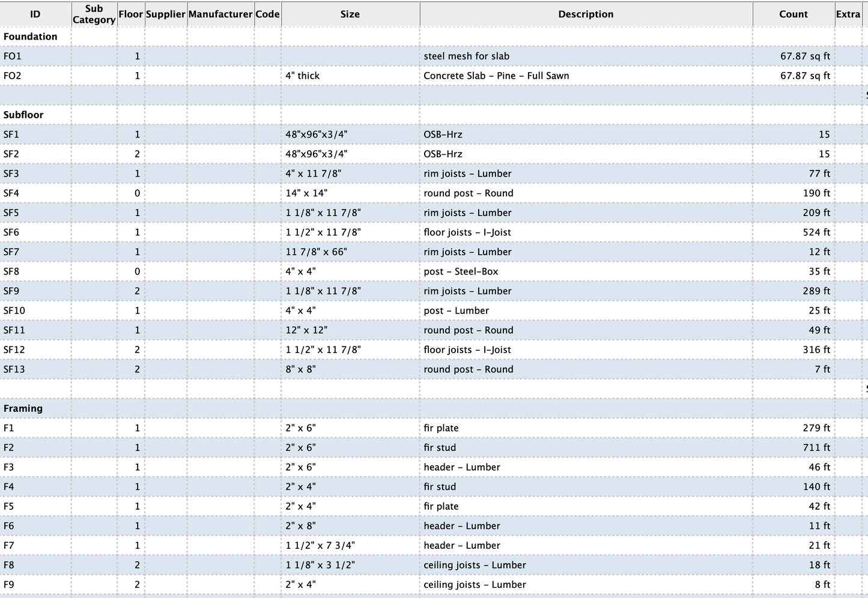
Task: Click the '711 ft' count cell
Action: pyautogui.click(x=816, y=448)
